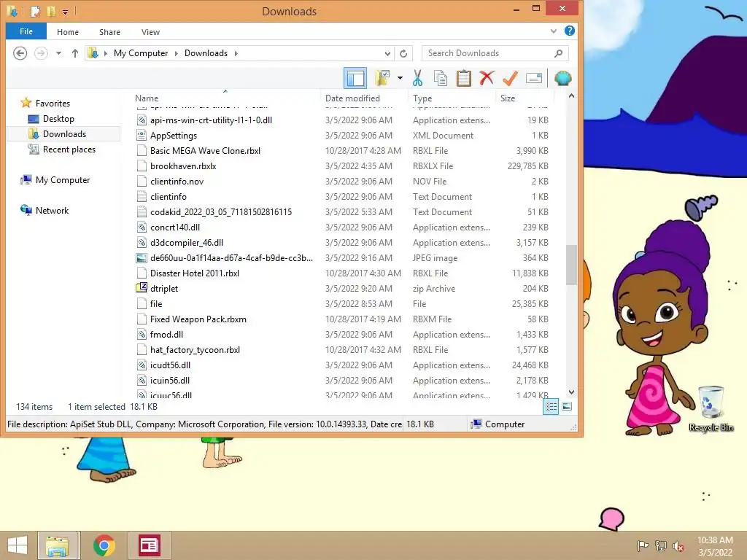The image size is (747, 560).
Task: Sort by Name column header
Action: click(x=147, y=98)
